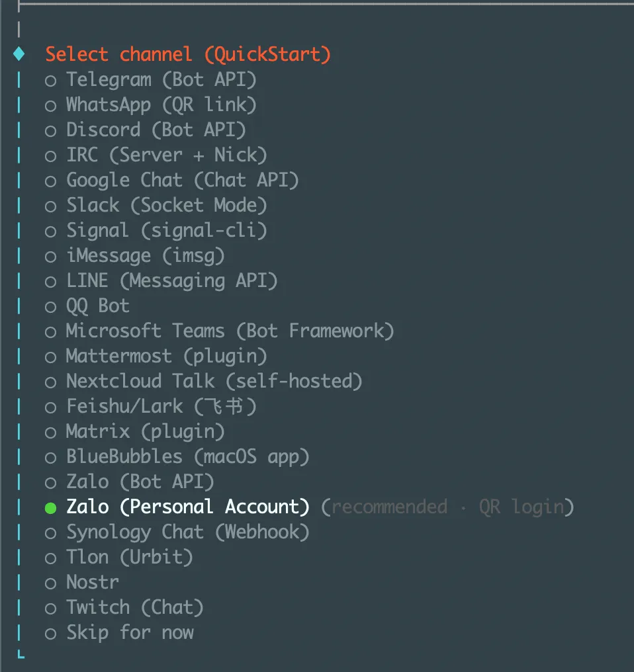The height and width of the screenshot is (672, 634).
Task: Choose Mattermost (plugin) channel
Action: pyautogui.click(x=51, y=357)
